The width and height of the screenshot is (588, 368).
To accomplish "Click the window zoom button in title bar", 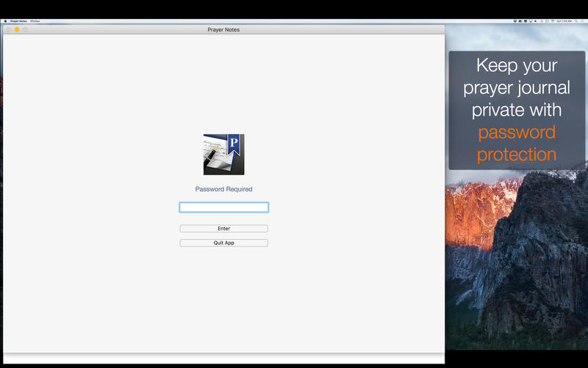I will (24, 29).
